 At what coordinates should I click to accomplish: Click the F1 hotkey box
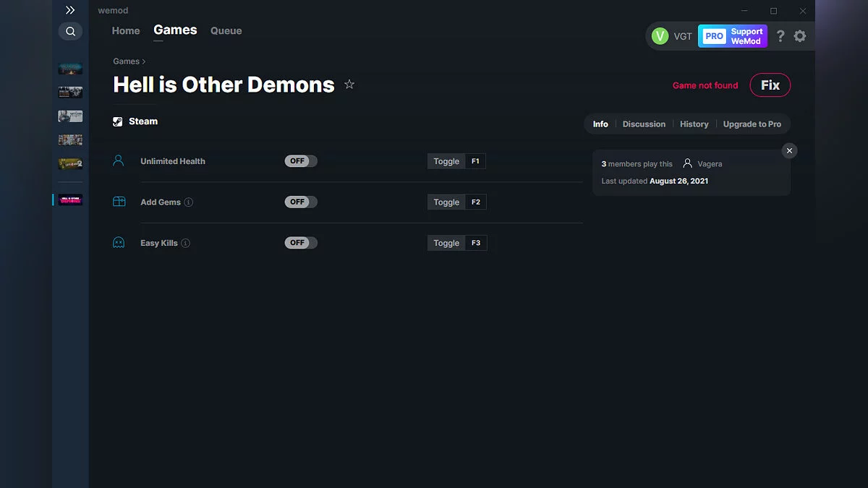coord(475,161)
